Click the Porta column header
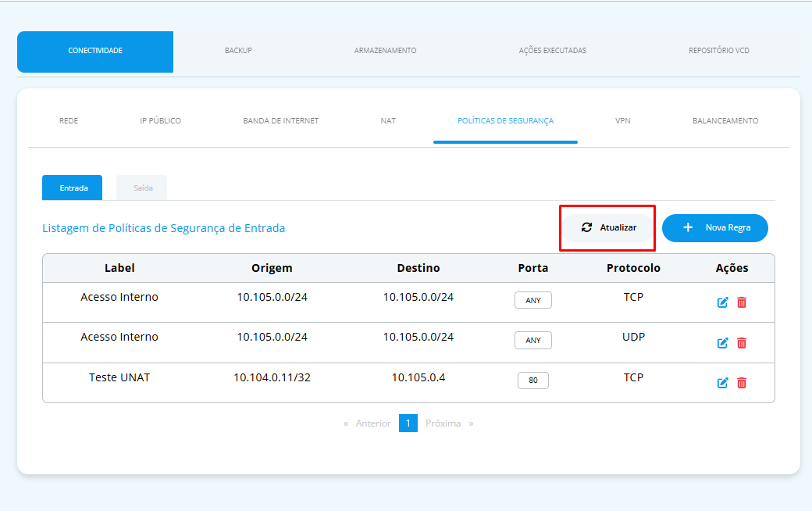 click(x=532, y=268)
